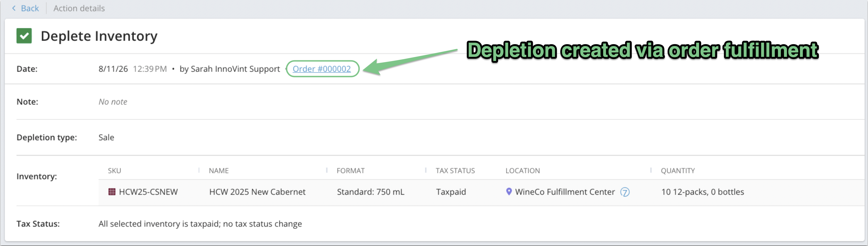The image size is (868, 246).
Task: Sort by the SKU column header
Action: click(x=114, y=171)
